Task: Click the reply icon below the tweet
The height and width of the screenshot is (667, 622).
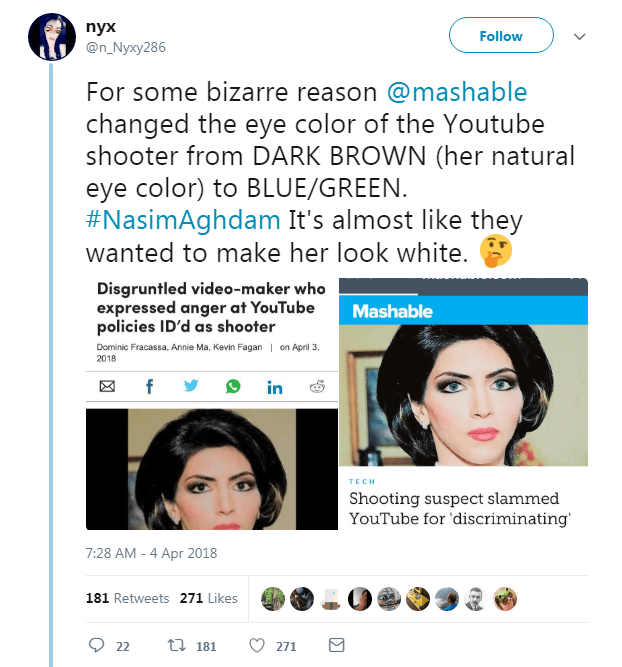Action: click(x=96, y=646)
